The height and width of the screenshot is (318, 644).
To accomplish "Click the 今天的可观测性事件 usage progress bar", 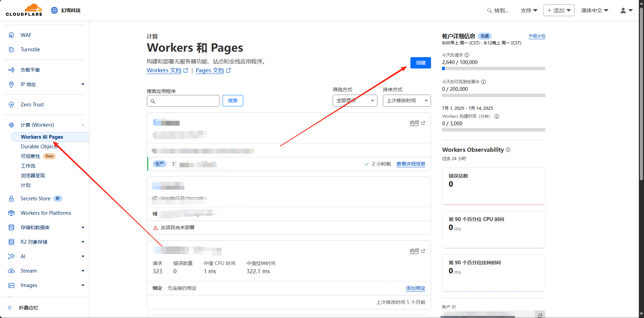I will tap(494, 95).
